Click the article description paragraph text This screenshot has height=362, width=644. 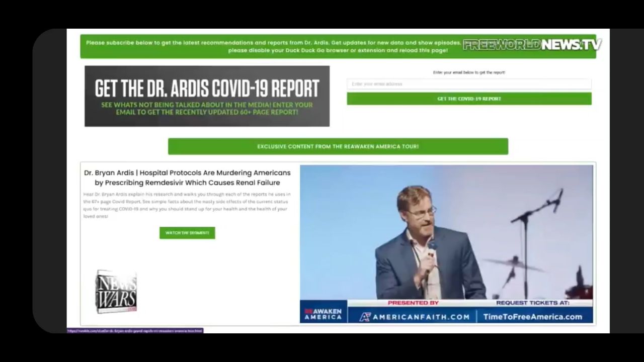pyautogui.click(x=187, y=205)
